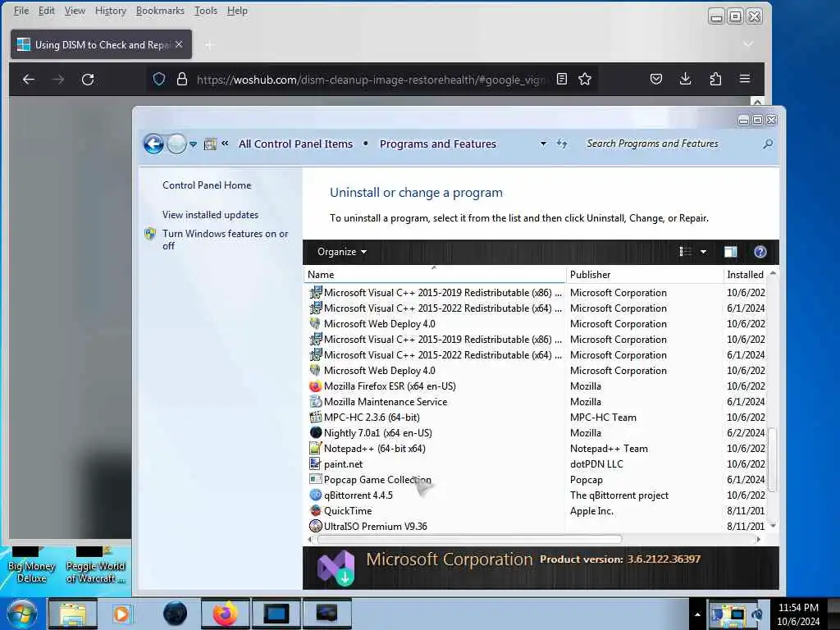Open Firefox History menu
Screen dimensions: 840x630
click(111, 11)
